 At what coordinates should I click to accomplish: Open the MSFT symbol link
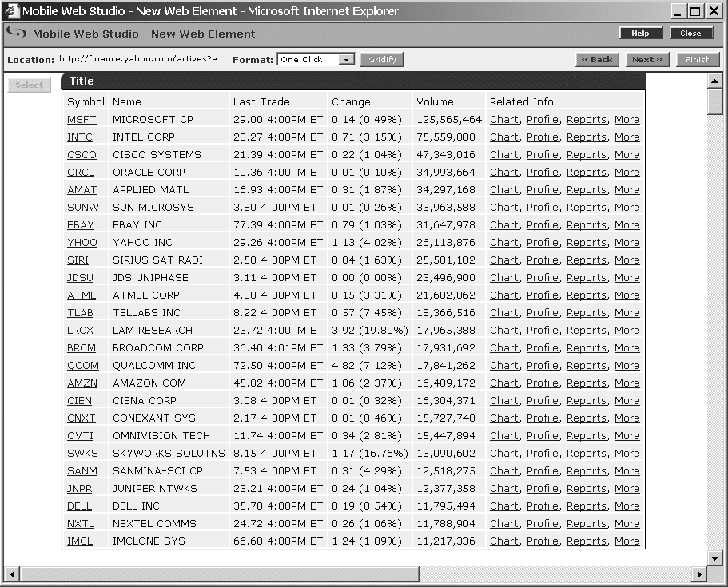[82, 119]
